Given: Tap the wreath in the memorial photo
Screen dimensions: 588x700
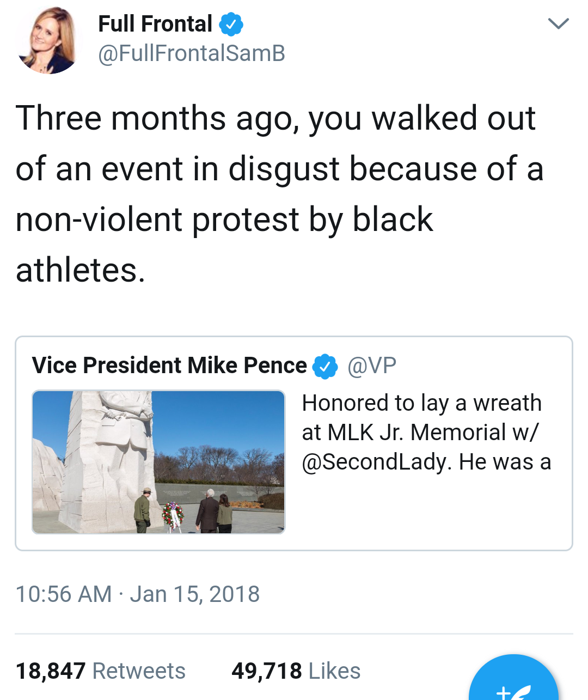Looking at the screenshot, I should (x=173, y=515).
